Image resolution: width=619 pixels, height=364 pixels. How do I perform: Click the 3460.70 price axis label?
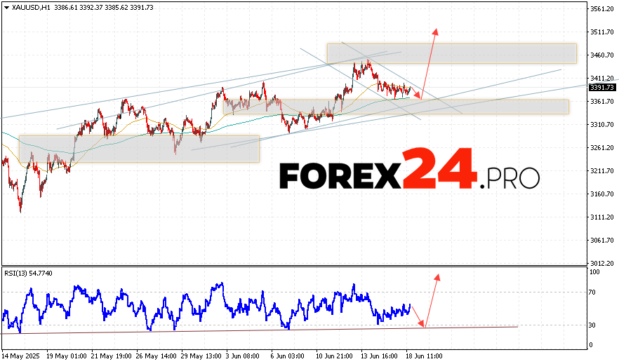coord(603,55)
